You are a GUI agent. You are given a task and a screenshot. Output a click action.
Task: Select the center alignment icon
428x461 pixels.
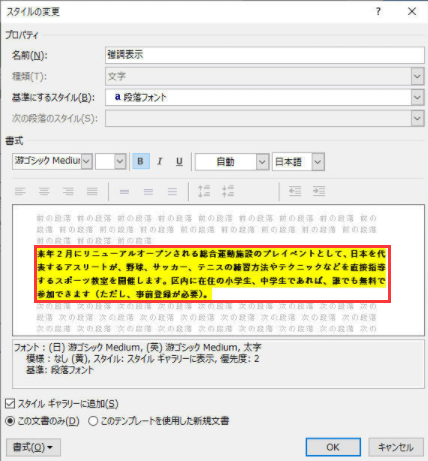(x=44, y=191)
